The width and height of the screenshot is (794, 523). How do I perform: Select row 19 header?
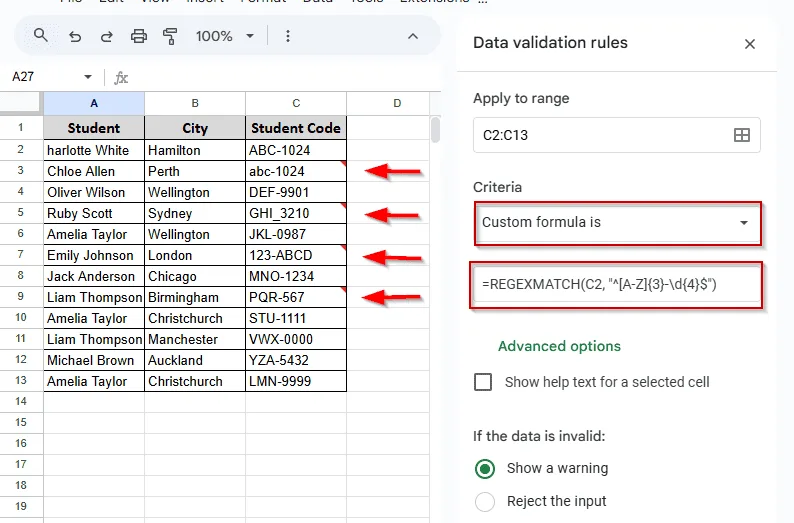coord(21,506)
